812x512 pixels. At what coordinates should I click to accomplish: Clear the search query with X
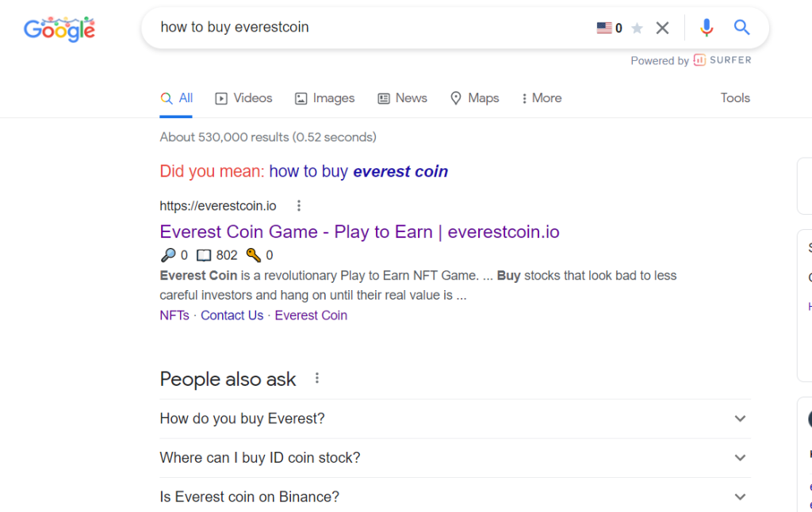point(662,28)
